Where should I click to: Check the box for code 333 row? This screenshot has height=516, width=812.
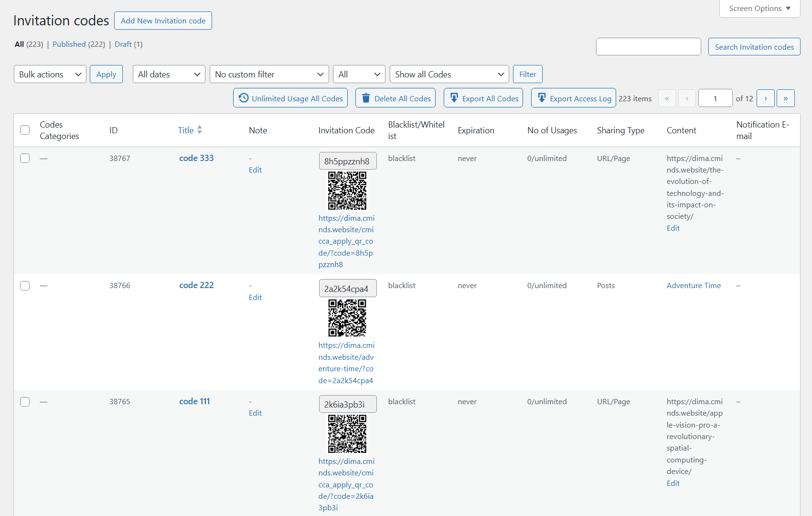25,158
